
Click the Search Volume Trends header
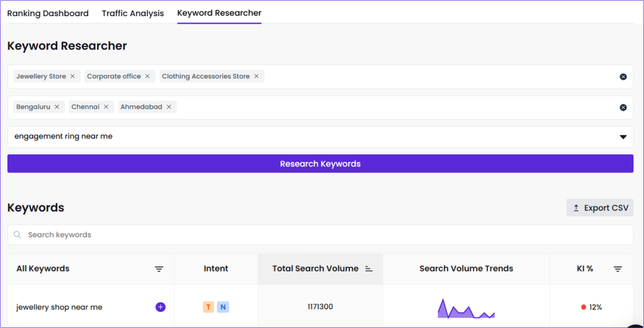(466, 269)
